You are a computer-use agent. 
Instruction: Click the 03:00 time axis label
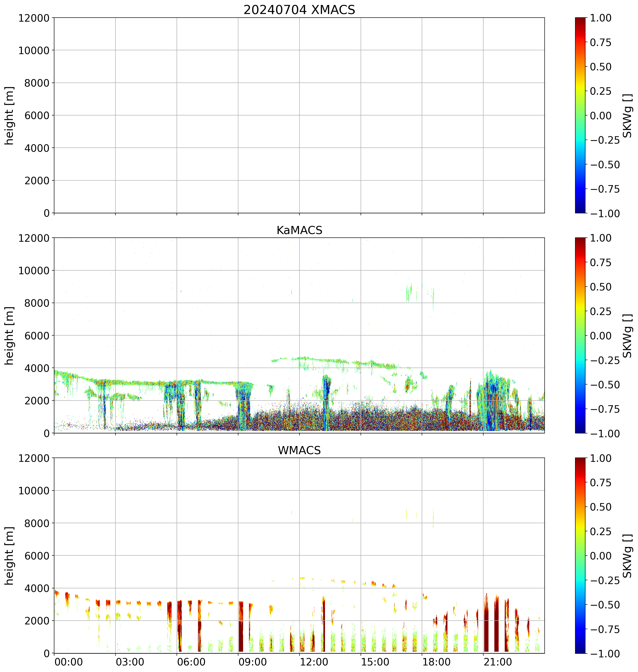[x=130, y=662]
